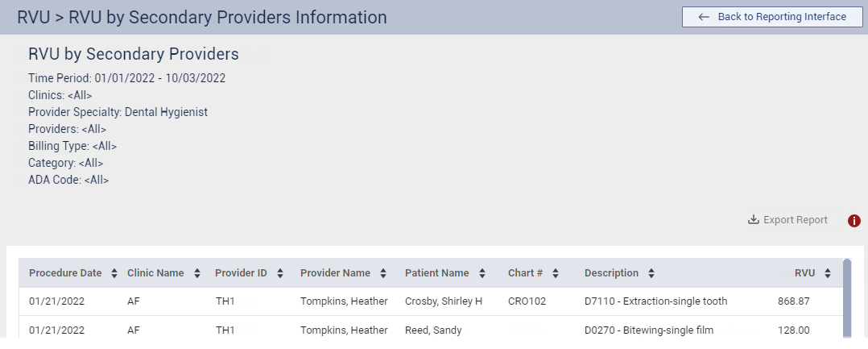Sort table by Description column
868x349 pixels.
pyautogui.click(x=651, y=273)
